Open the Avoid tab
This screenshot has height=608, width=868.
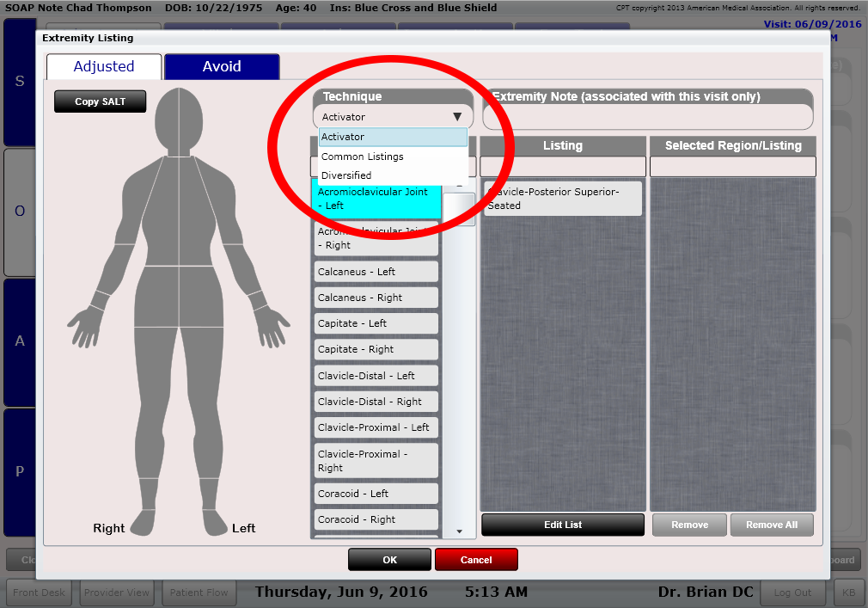pos(222,67)
